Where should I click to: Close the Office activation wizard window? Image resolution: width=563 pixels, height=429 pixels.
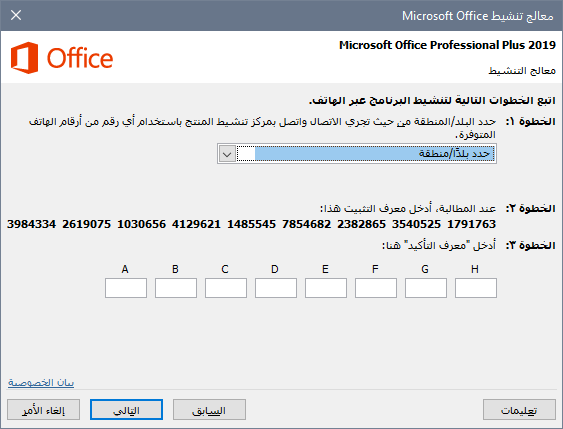point(16,15)
